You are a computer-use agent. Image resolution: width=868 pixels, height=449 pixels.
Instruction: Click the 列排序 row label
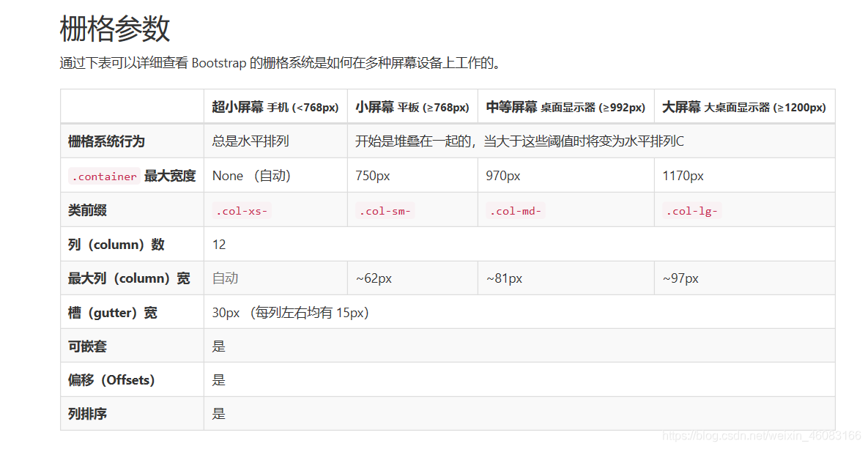tap(87, 414)
